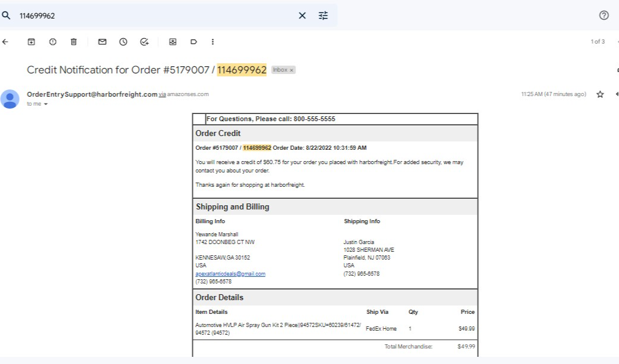The image size is (619, 364).
Task: Click 'For Questions, Please call: 800-555-5555' text
Action: tap(271, 119)
